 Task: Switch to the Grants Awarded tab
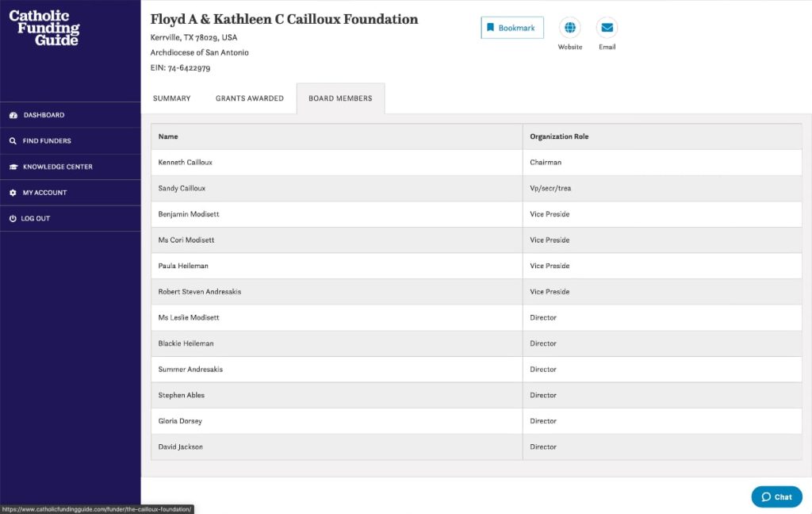(x=250, y=98)
